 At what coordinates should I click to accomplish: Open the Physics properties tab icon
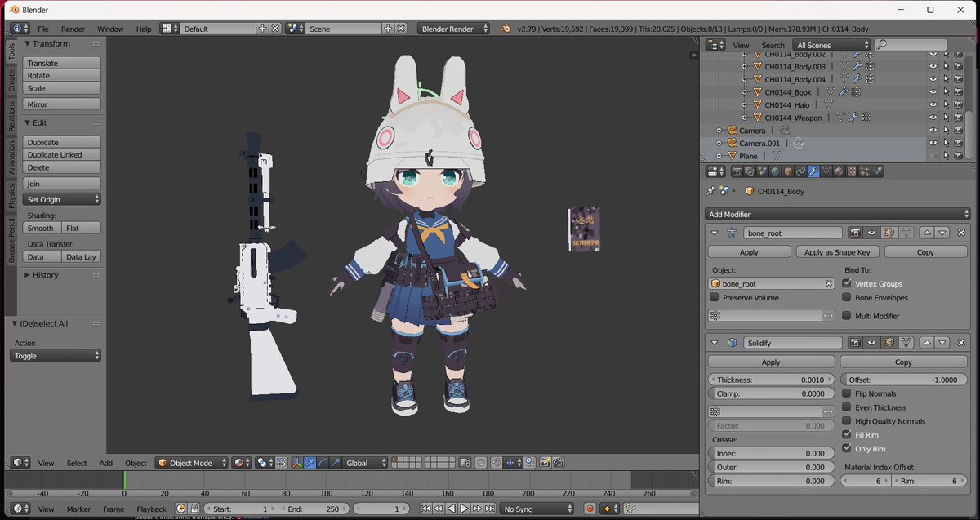click(878, 171)
